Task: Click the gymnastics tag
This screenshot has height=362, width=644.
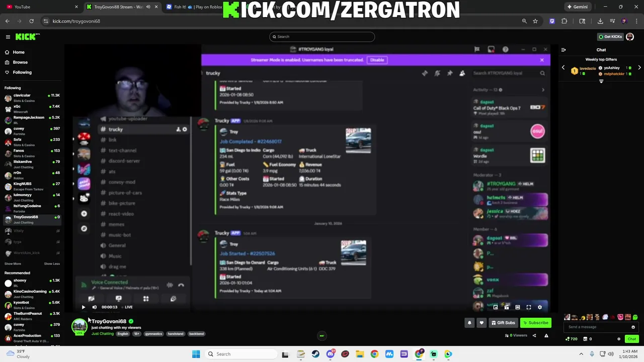Action: tap(153, 334)
